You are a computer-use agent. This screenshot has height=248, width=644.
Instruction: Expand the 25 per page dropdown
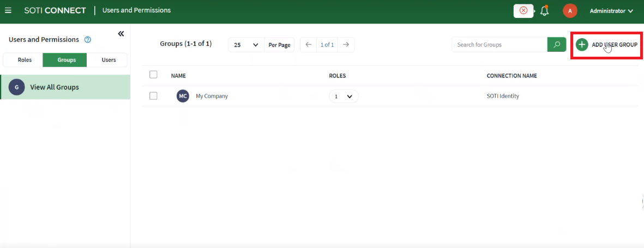click(x=246, y=45)
